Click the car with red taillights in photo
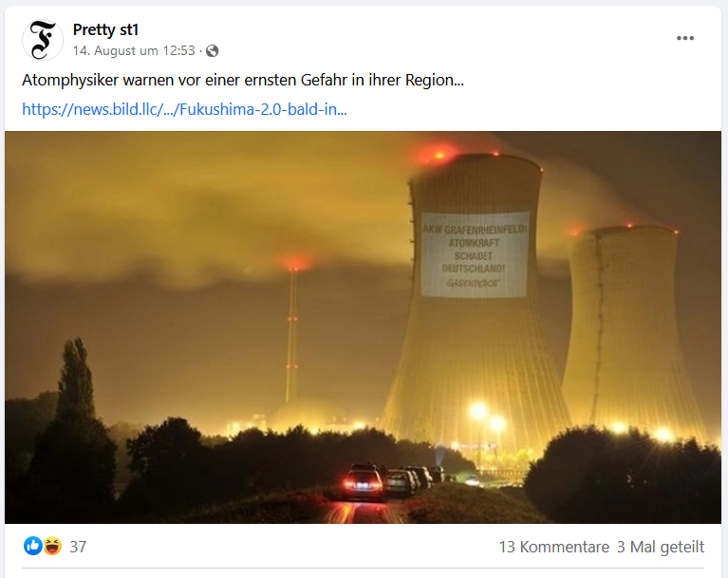The height and width of the screenshot is (578, 728). [x=364, y=483]
